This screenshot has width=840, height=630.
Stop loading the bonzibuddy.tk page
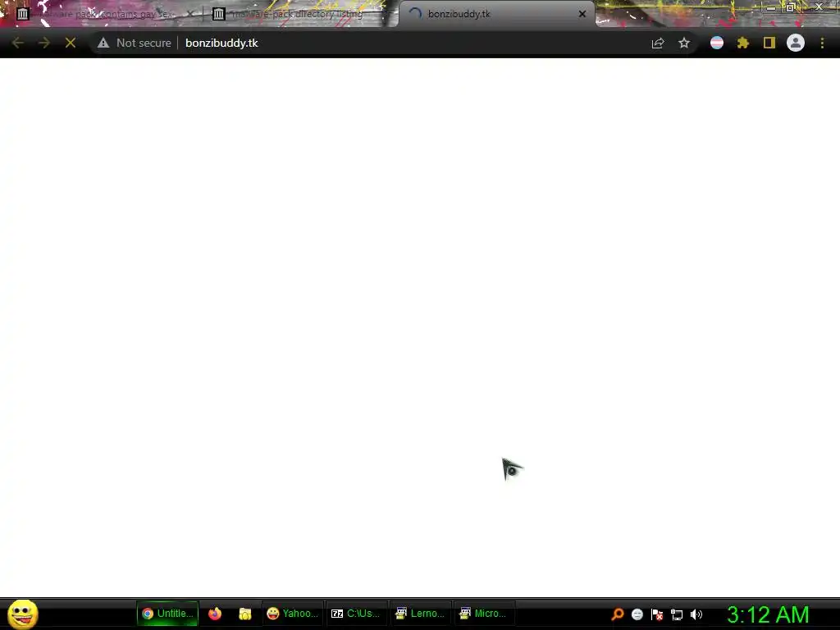pos(71,43)
